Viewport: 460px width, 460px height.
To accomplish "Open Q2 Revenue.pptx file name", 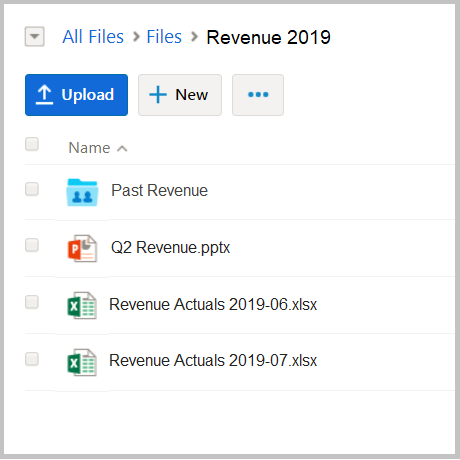I will tap(170, 248).
